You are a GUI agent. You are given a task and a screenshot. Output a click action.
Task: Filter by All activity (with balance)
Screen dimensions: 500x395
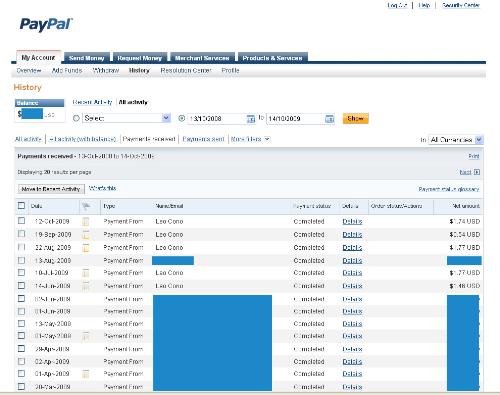tap(82, 139)
